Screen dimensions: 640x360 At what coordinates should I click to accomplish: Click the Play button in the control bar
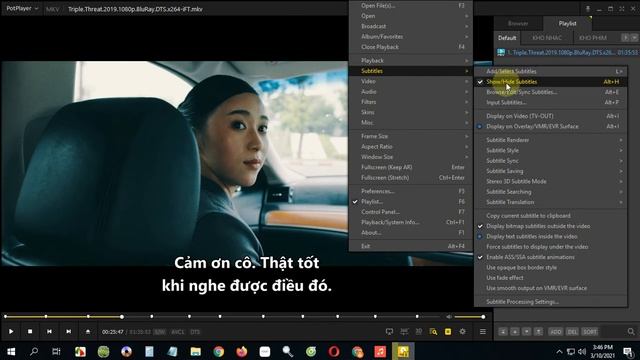click(x=11, y=331)
